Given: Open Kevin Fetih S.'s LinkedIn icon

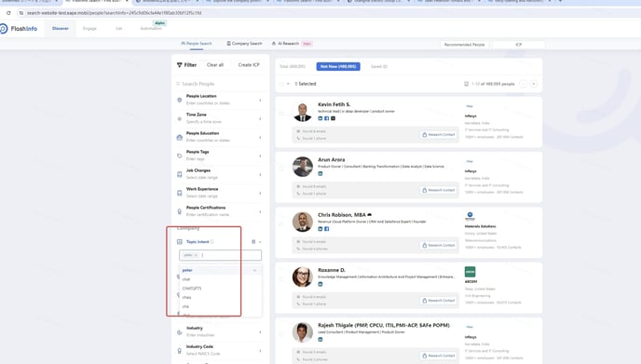Looking at the screenshot, I should click(x=320, y=118).
